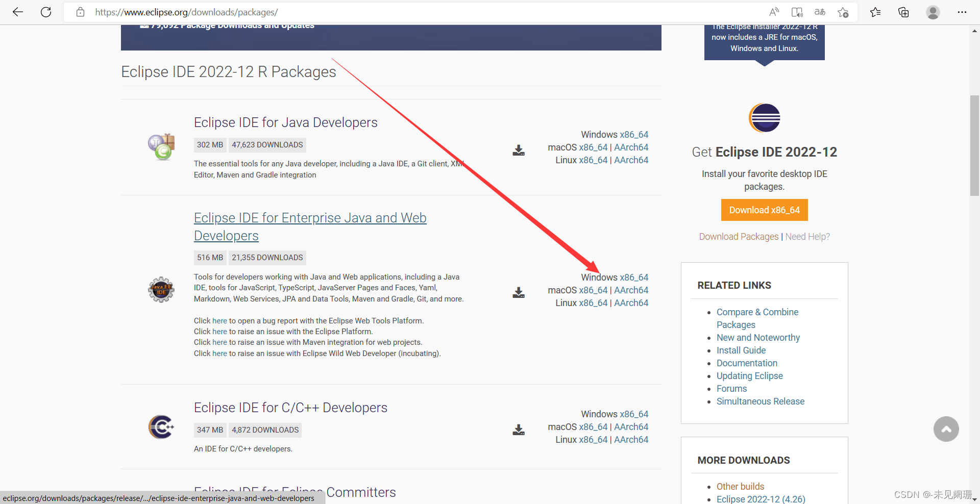Click 'here' to open a Web Tools bug report
This screenshot has height=504, width=980.
point(219,321)
